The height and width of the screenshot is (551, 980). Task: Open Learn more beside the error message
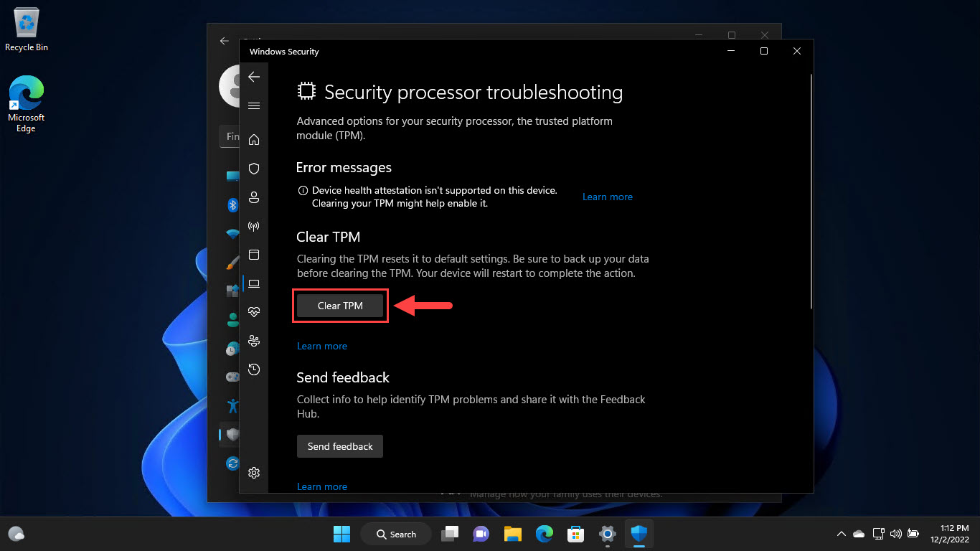(607, 197)
